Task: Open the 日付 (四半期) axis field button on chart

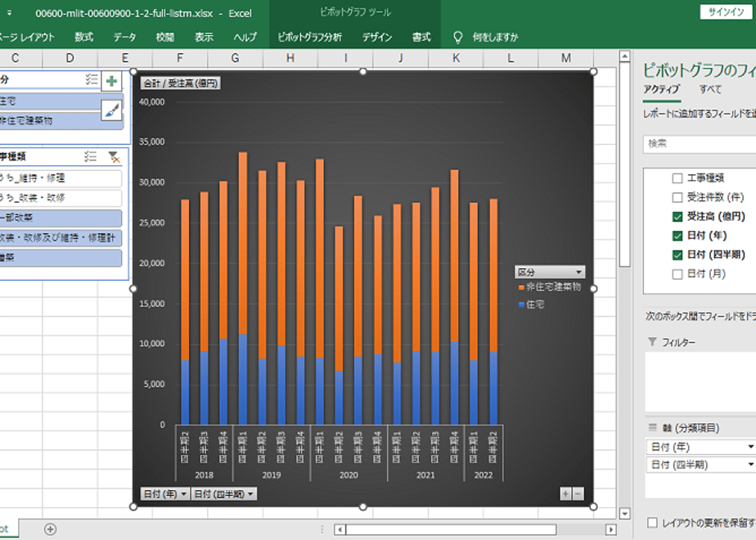Action: tap(223, 493)
